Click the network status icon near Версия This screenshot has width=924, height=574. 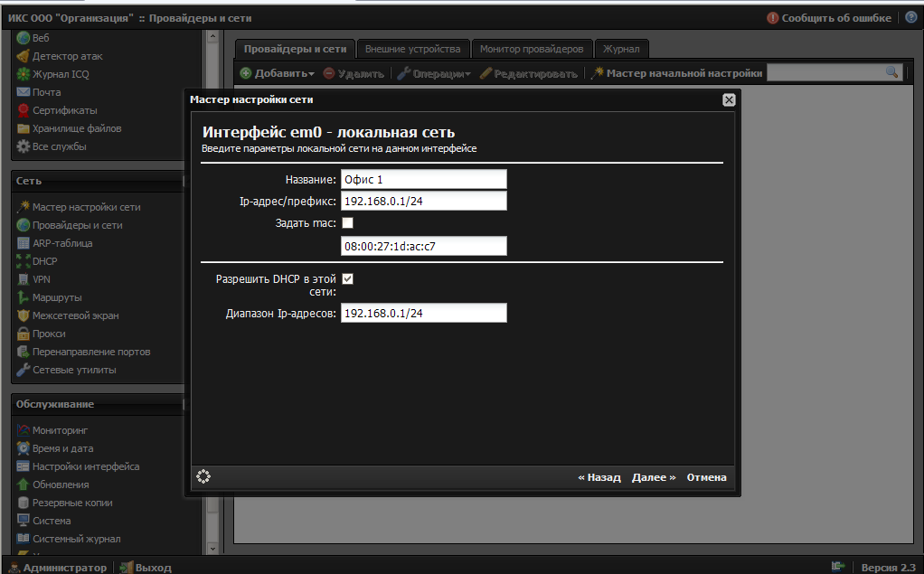[838, 567]
